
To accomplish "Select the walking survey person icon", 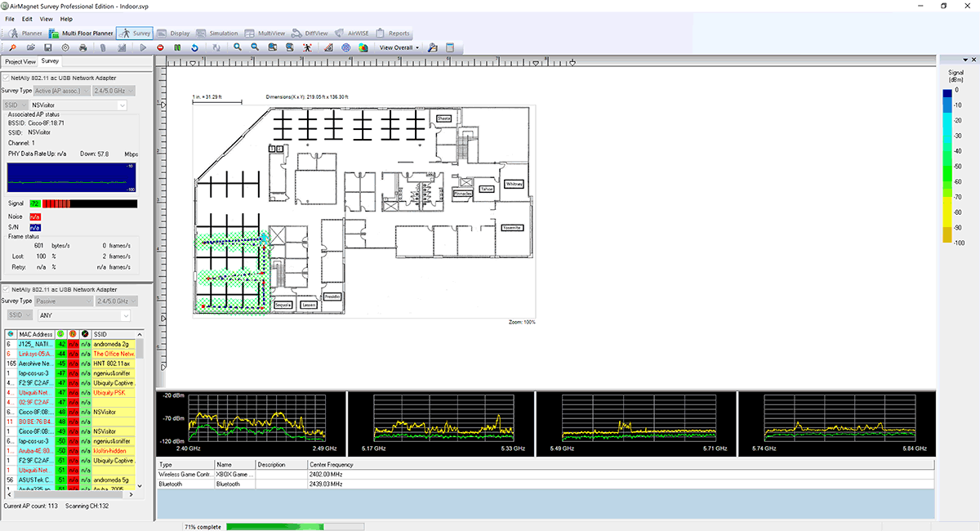I will coord(306,47).
